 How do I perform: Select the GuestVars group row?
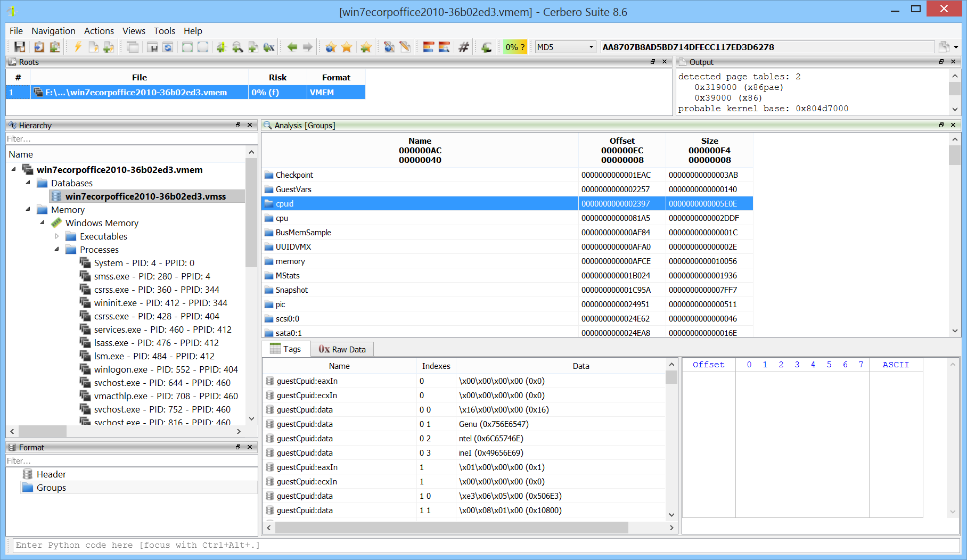click(293, 190)
